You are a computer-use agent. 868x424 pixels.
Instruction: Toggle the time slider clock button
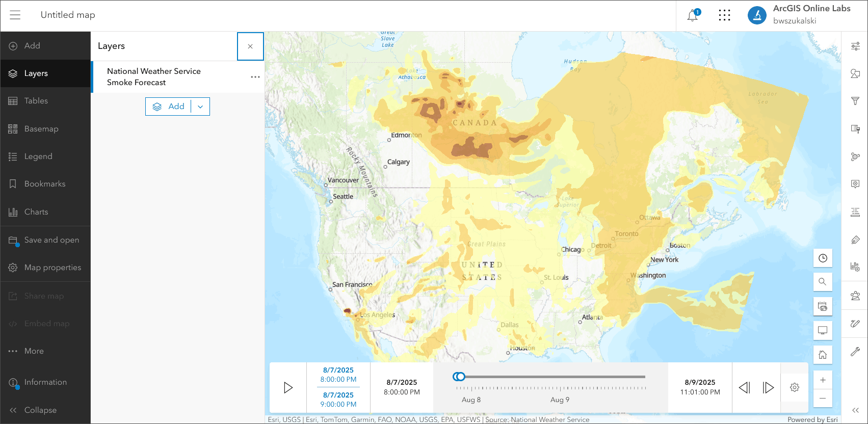click(x=823, y=258)
